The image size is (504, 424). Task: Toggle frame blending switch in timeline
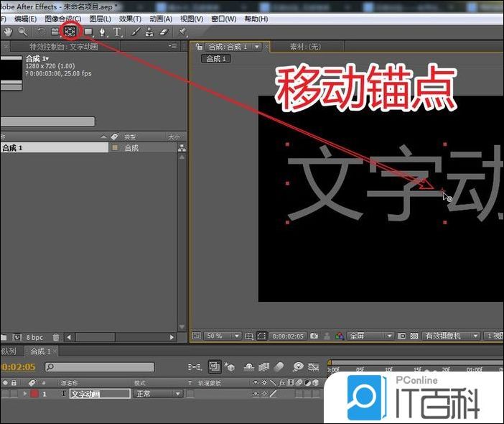pyautogui.click(x=263, y=367)
